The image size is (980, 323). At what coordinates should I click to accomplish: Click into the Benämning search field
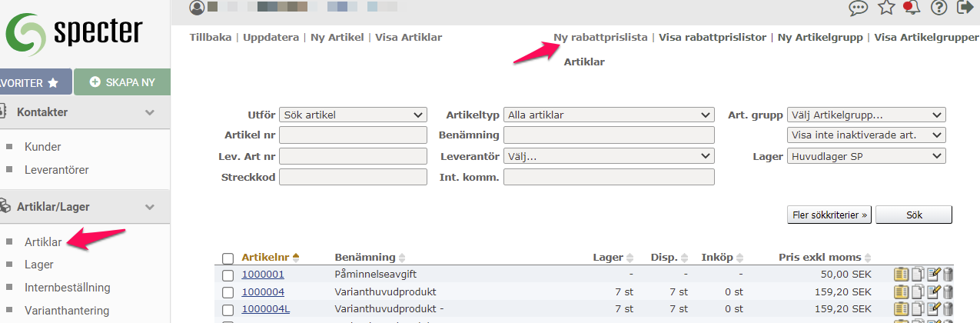(x=609, y=135)
